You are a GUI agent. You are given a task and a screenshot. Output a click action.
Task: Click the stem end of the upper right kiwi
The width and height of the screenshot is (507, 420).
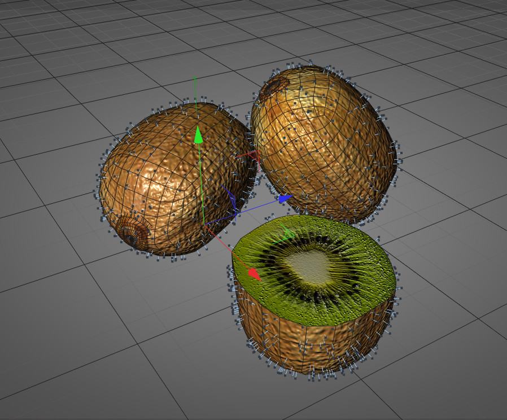(x=274, y=88)
